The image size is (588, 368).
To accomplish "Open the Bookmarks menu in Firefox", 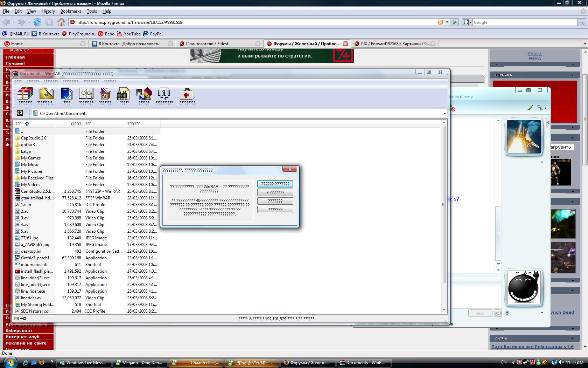I will pyautogui.click(x=71, y=11).
